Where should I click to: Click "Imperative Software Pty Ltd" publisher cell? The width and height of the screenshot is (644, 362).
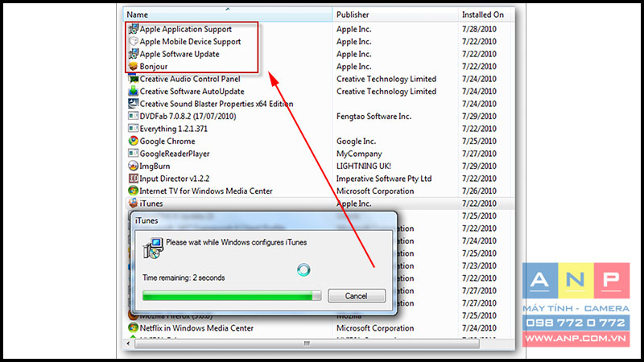[x=384, y=179]
